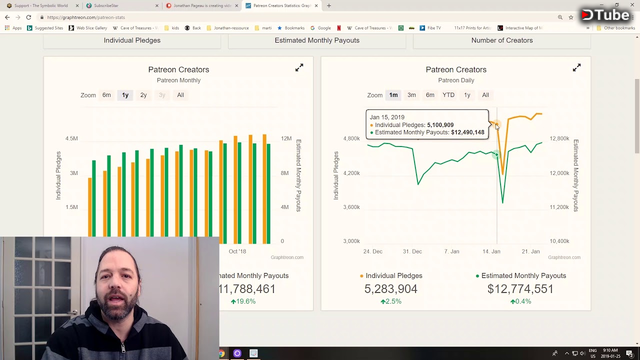Show more bookmarks chevron
Screen dimensions: 640x360
(588, 28)
